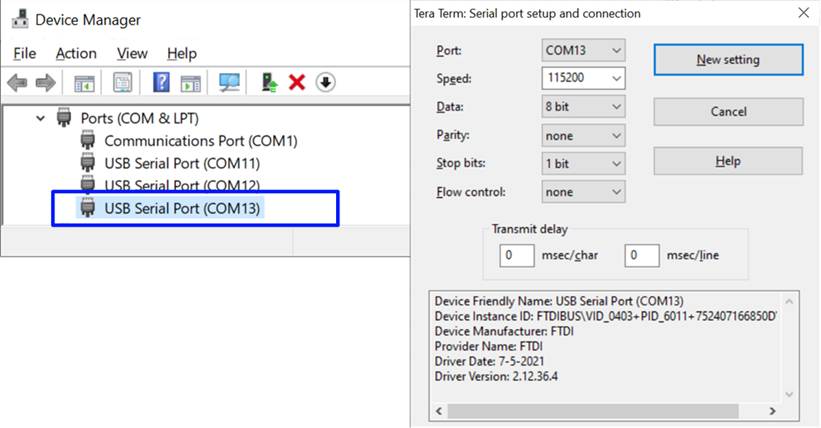Click the Cancel button in Tera Term
The width and height of the screenshot is (821, 428).
click(x=728, y=112)
